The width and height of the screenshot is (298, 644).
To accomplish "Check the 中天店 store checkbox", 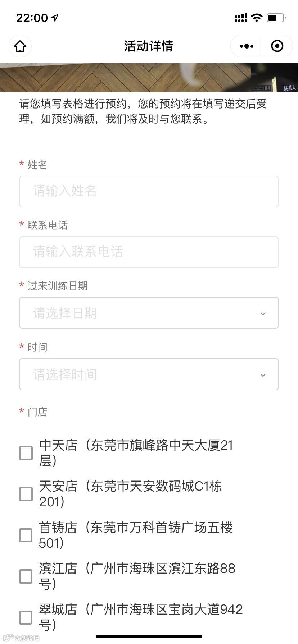I will click(x=26, y=453).
